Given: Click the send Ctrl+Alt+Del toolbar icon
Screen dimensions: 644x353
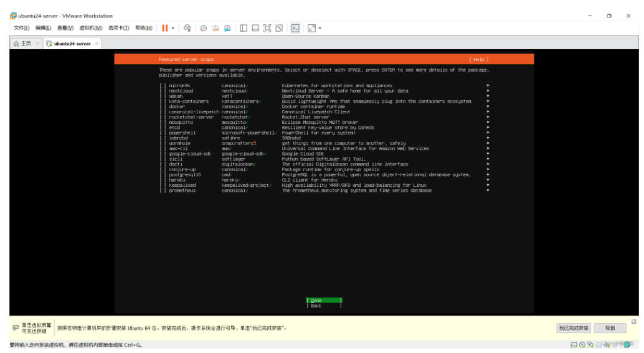Looking at the screenshot, I should click(187, 28).
